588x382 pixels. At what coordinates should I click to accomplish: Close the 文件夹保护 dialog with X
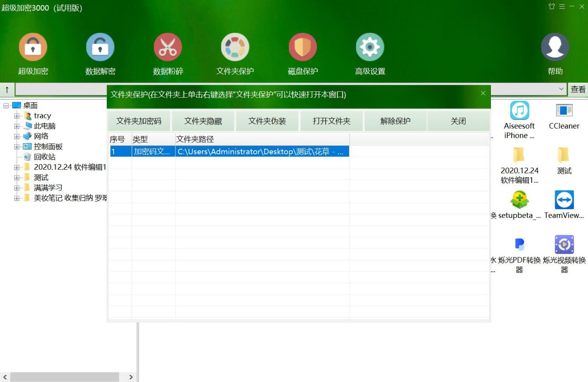click(483, 93)
